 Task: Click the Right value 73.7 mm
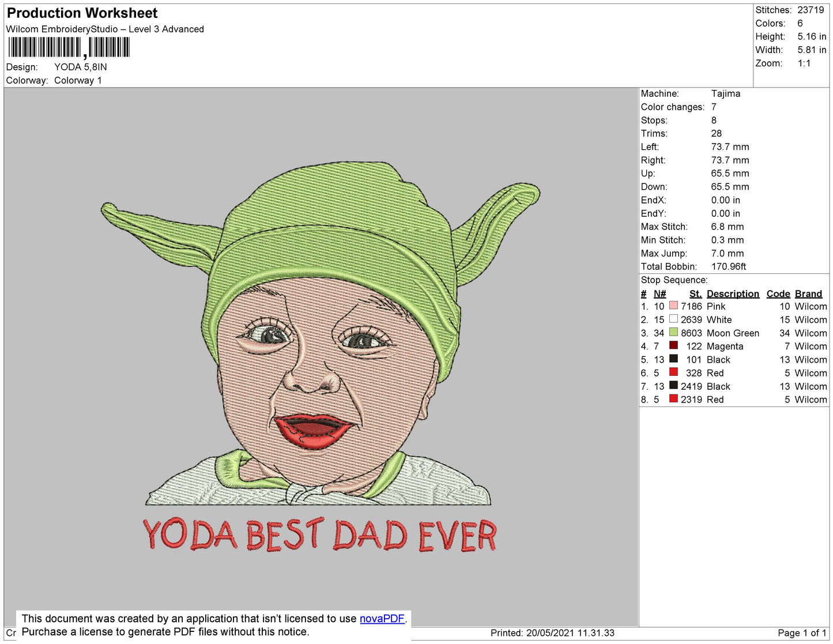coord(730,160)
